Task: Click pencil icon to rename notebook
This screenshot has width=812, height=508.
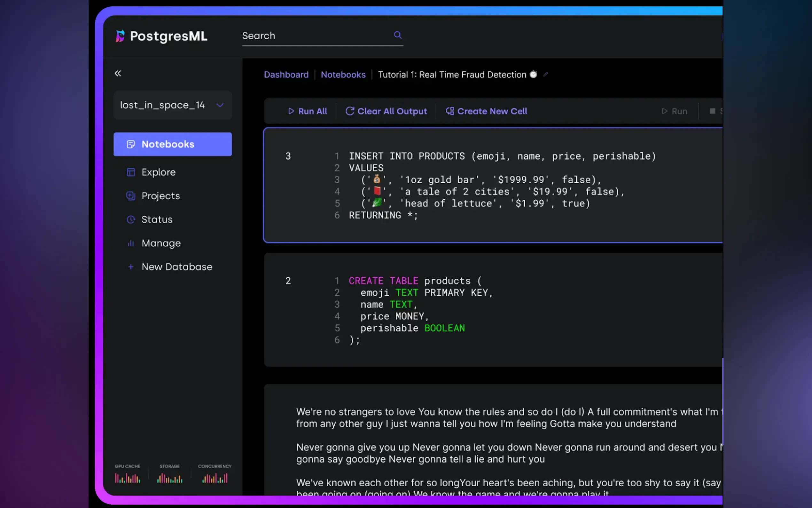Action: pos(545,75)
